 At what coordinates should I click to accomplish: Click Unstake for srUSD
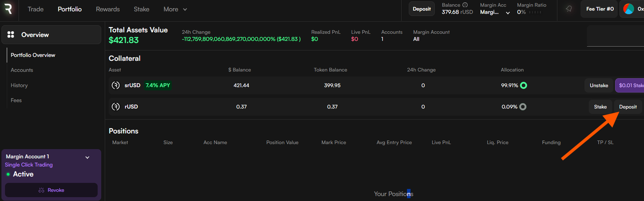[599, 85]
